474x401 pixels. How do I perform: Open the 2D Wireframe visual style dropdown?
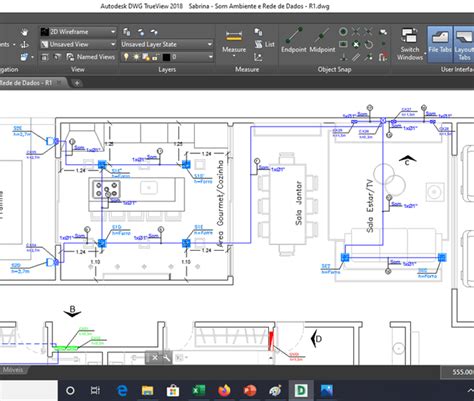tap(78, 32)
